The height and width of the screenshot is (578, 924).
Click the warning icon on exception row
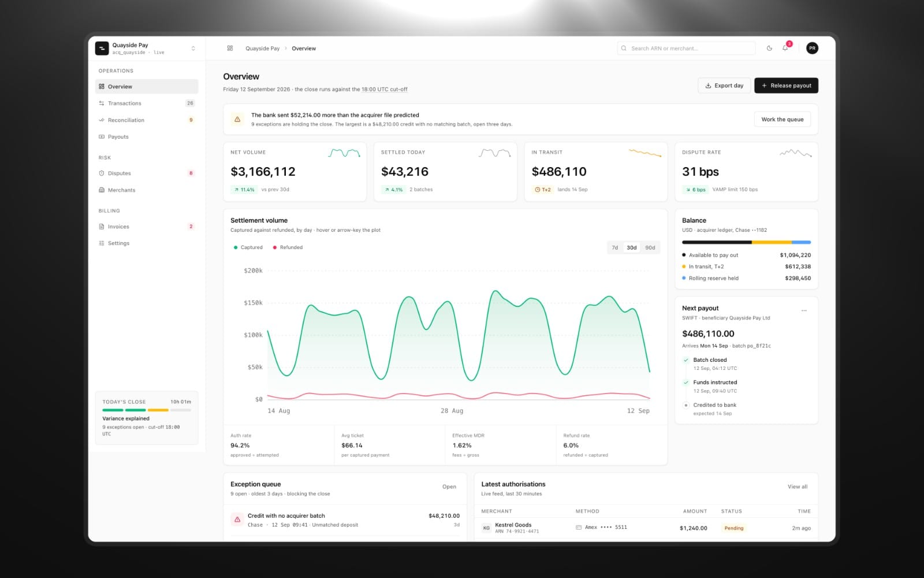pyautogui.click(x=237, y=520)
